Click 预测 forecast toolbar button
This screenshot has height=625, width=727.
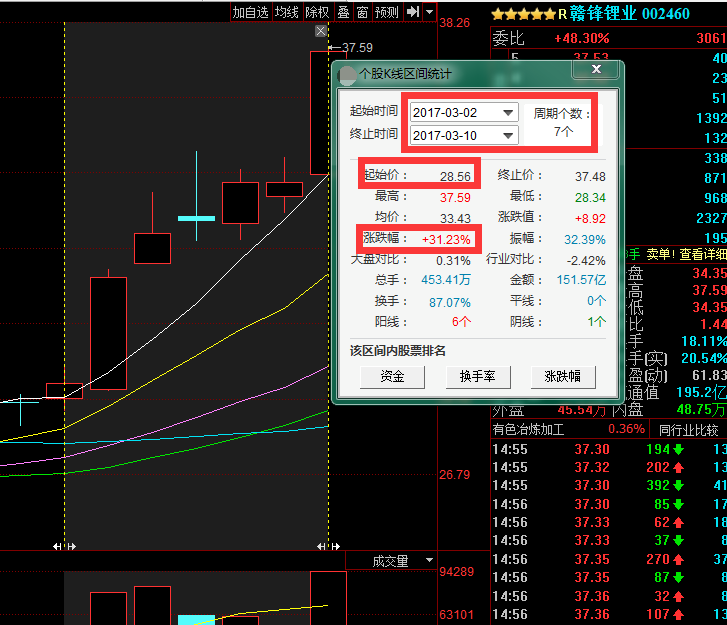point(387,12)
